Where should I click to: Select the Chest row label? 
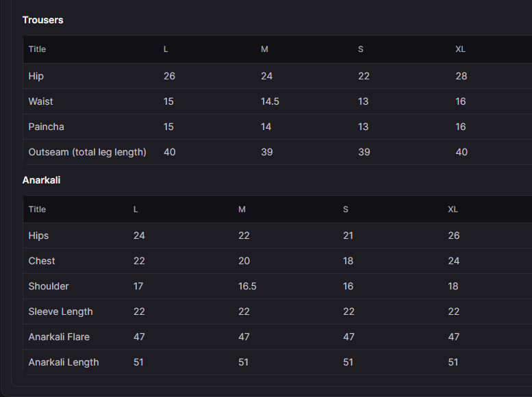(x=42, y=261)
